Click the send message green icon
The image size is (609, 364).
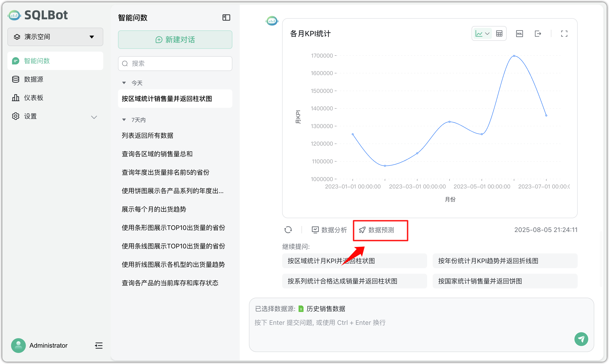click(581, 339)
